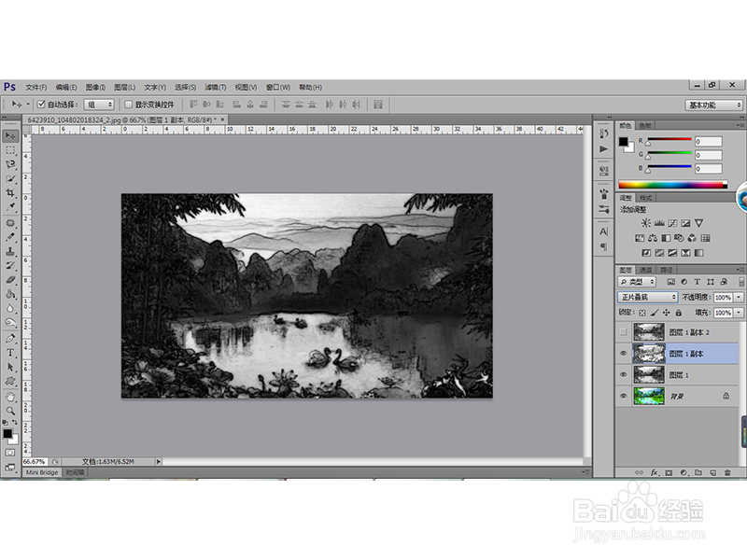The width and height of the screenshot is (747, 560).
Task: Switch to the 路径 paths tab
Action: point(667,270)
